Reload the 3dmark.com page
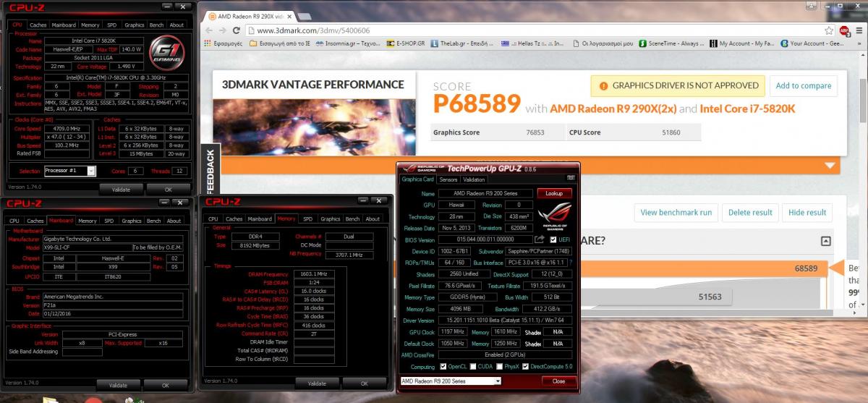This screenshot has height=403, width=868. [237, 30]
